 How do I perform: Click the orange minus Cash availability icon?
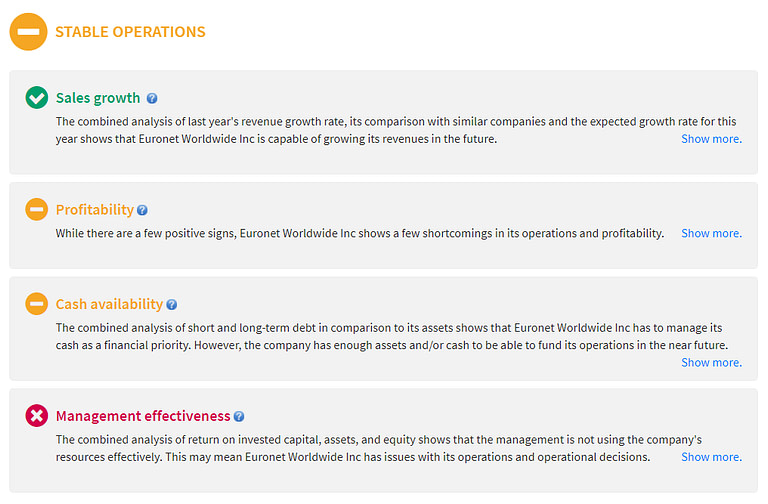(x=36, y=303)
